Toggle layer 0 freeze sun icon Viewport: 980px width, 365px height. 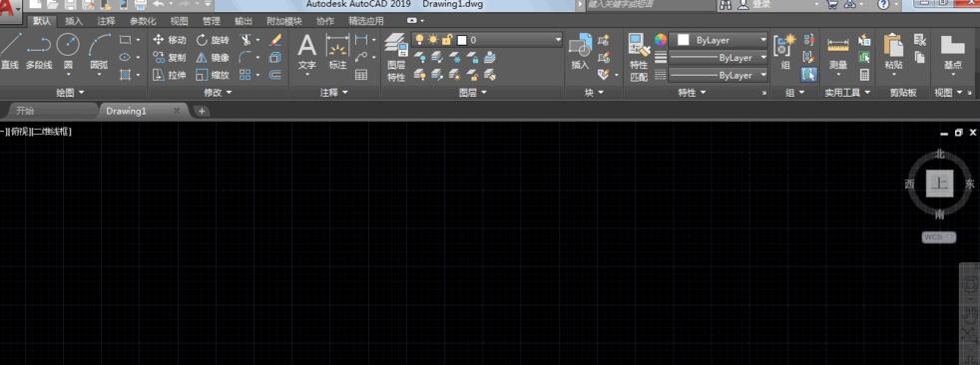click(x=433, y=39)
